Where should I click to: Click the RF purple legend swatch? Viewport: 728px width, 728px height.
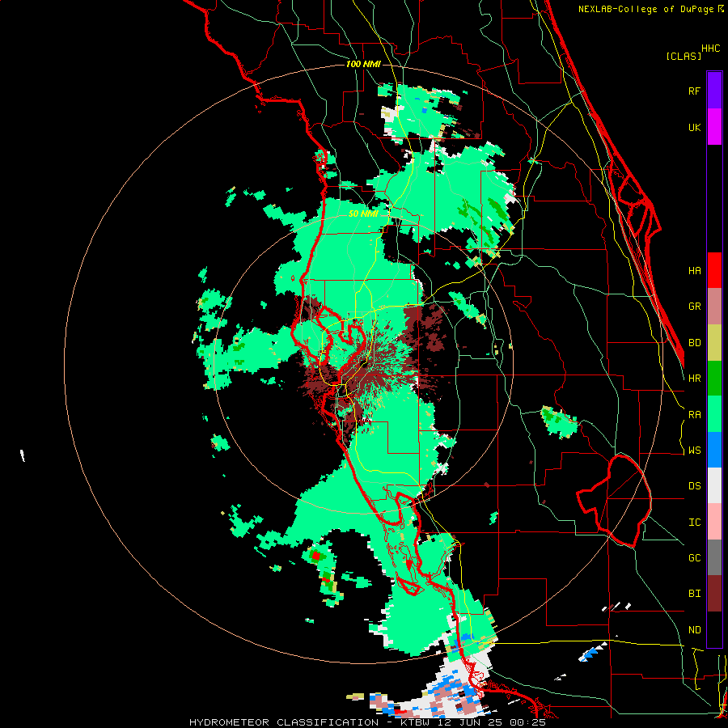point(714,91)
